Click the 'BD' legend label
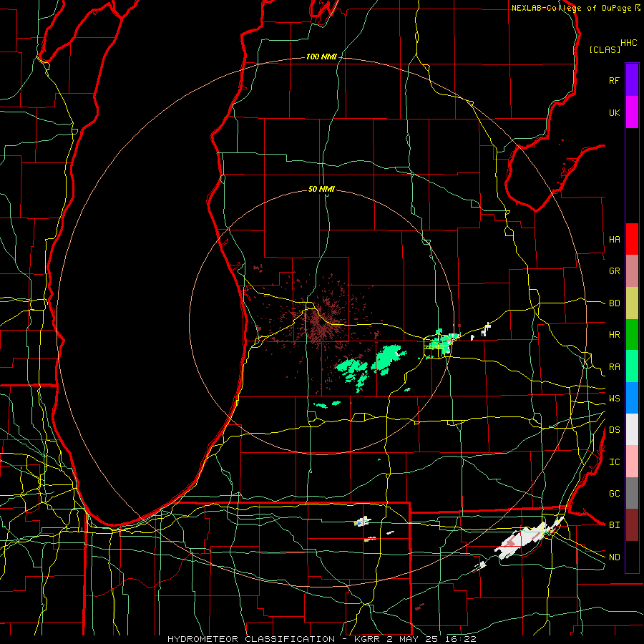644x644 pixels. pyautogui.click(x=614, y=303)
